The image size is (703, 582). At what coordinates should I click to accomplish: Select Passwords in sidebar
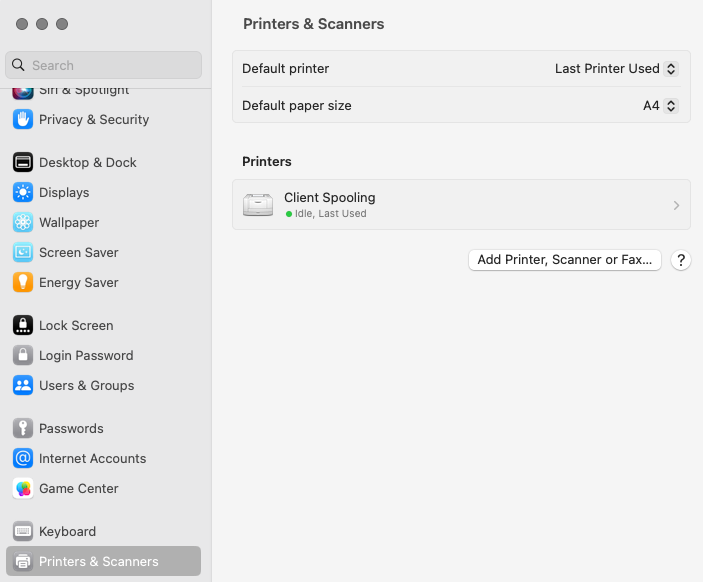pos(71,428)
